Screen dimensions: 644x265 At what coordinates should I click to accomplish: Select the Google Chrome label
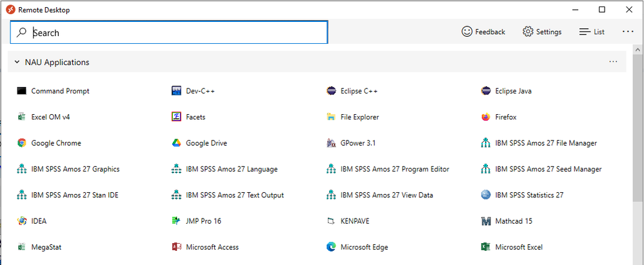coord(56,143)
